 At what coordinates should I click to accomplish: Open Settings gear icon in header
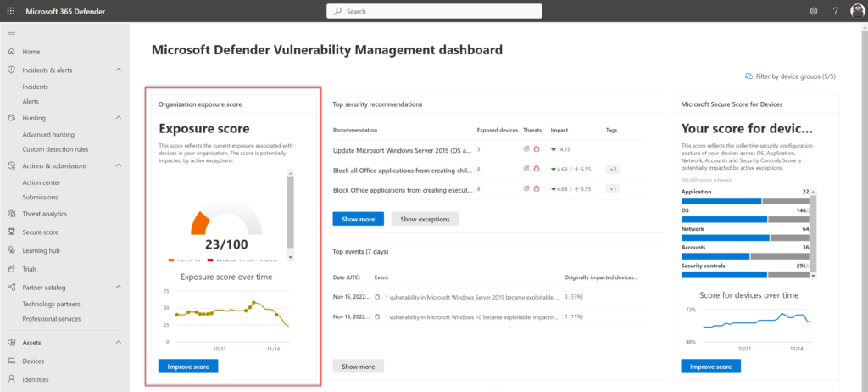tap(814, 11)
